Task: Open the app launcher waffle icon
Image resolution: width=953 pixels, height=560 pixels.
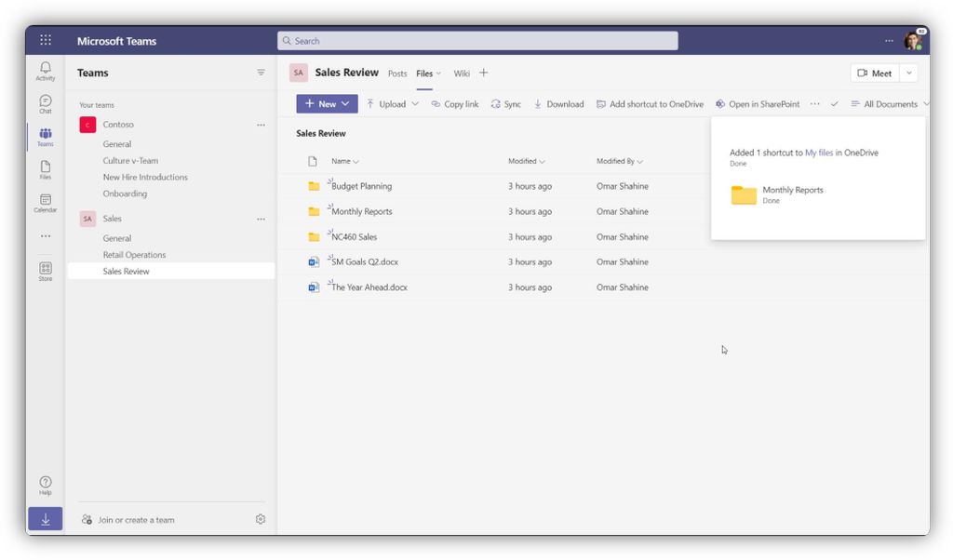Action: click(x=46, y=40)
